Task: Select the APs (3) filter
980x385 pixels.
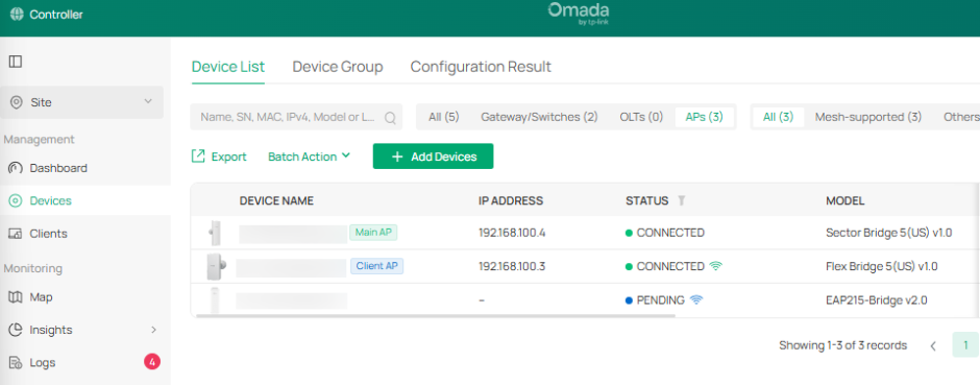Action: pyautogui.click(x=704, y=117)
